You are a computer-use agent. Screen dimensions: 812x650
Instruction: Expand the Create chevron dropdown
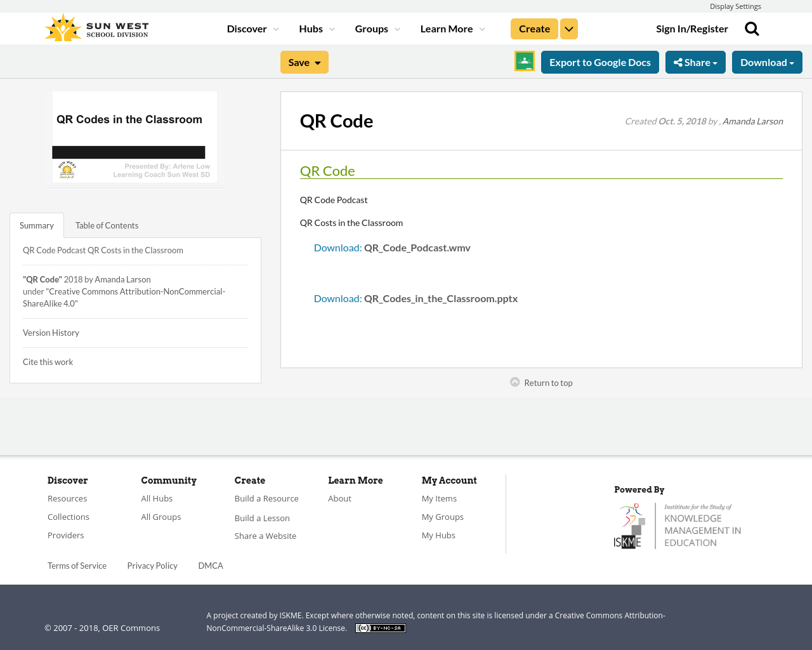[568, 28]
